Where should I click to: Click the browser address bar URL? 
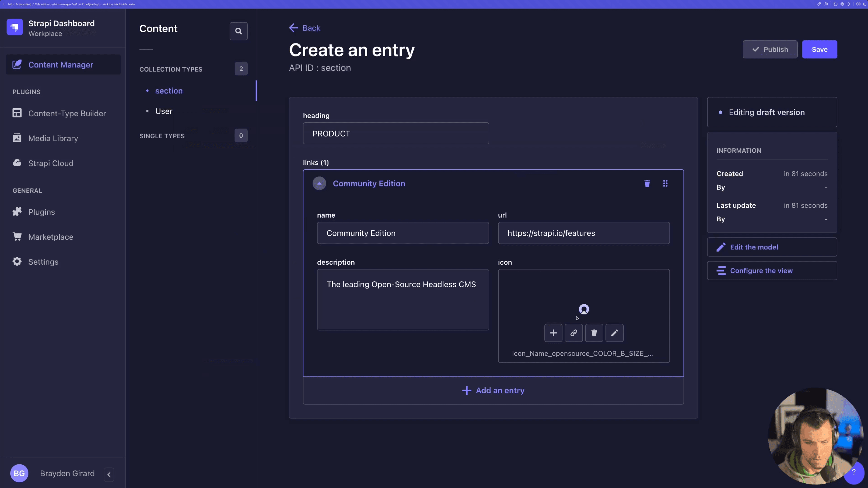coord(71,4)
